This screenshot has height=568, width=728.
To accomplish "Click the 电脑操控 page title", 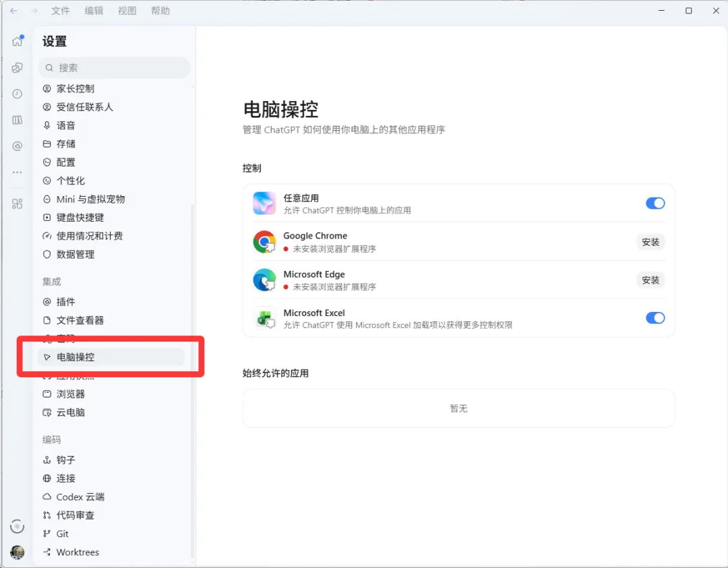I will (280, 110).
